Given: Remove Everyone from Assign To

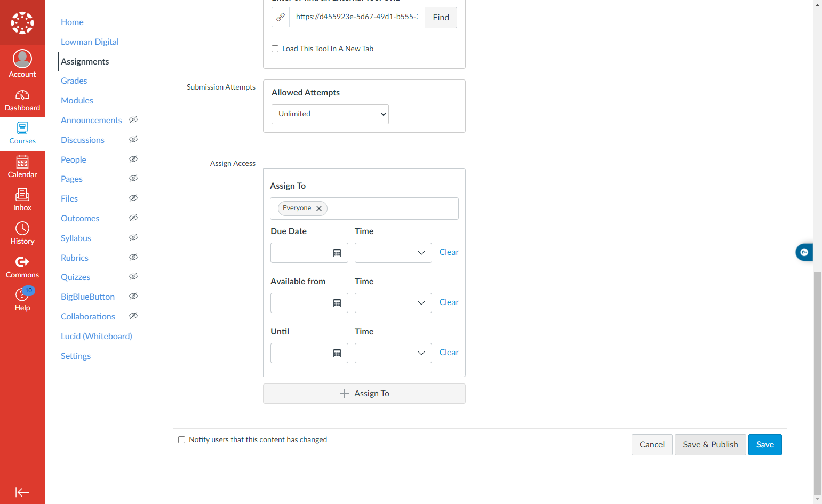Looking at the screenshot, I should (x=319, y=209).
